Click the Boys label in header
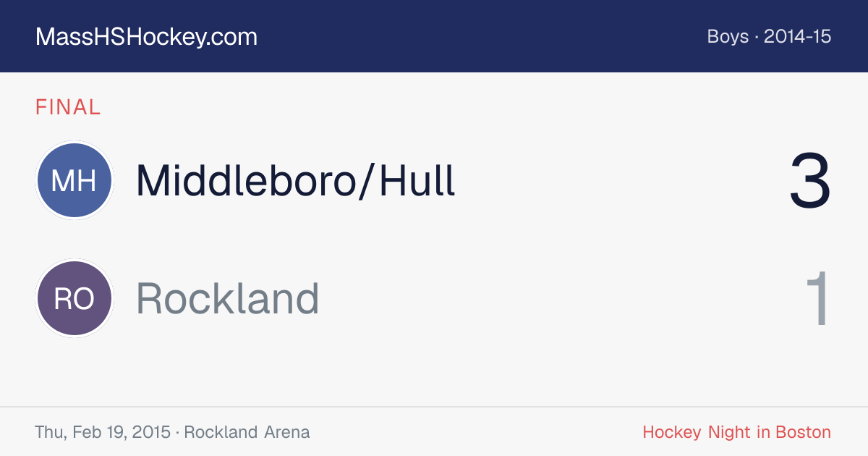The height and width of the screenshot is (456, 868). point(728,36)
